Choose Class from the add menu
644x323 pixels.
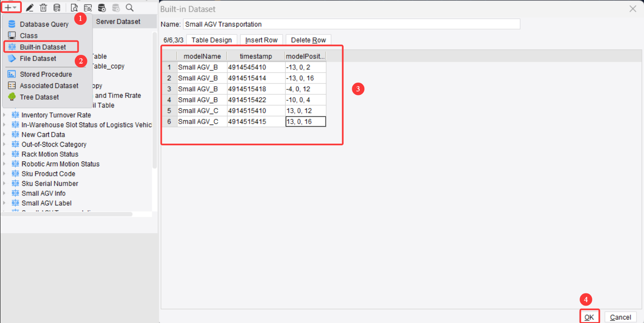point(29,36)
